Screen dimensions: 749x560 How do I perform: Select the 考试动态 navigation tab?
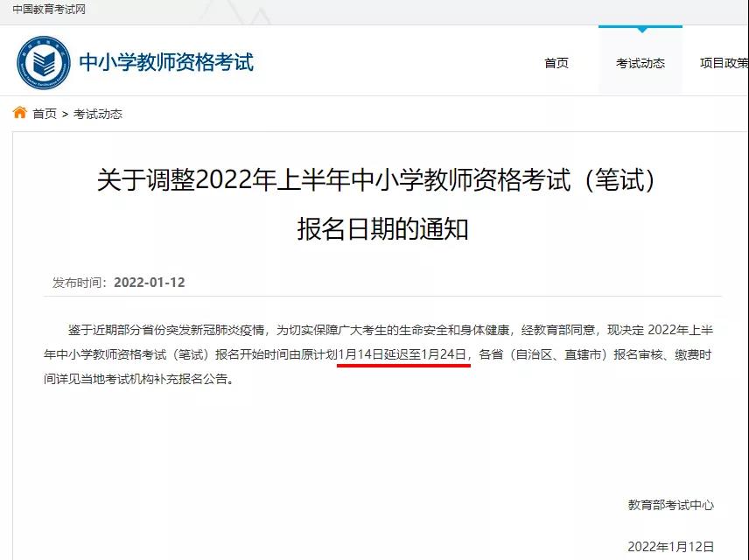tap(640, 63)
